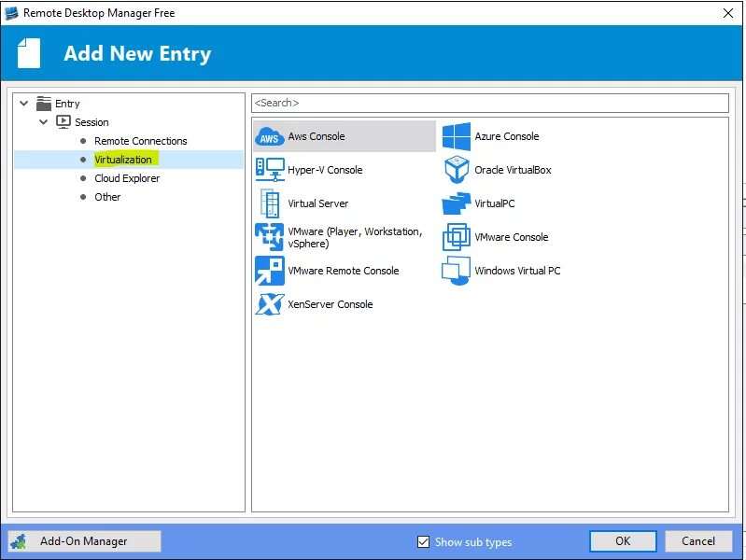Select the Other category
Viewport: 746px width, 560px height.
(107, 197)
